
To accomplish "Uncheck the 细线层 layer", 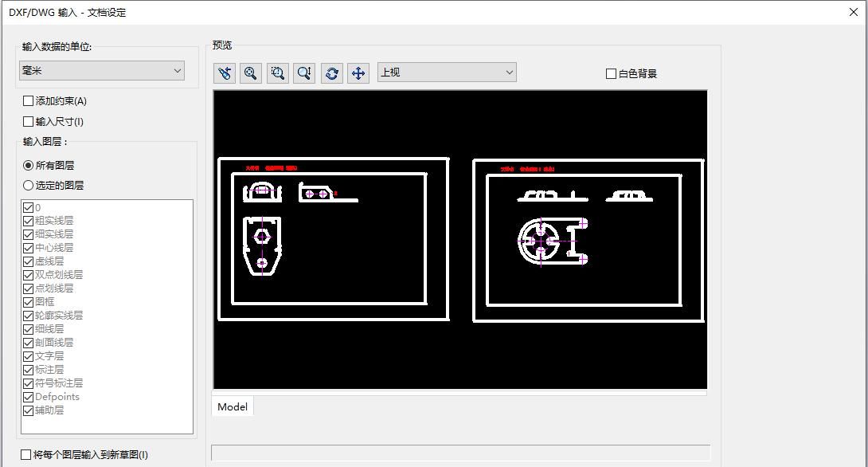I will click(28, 330).
